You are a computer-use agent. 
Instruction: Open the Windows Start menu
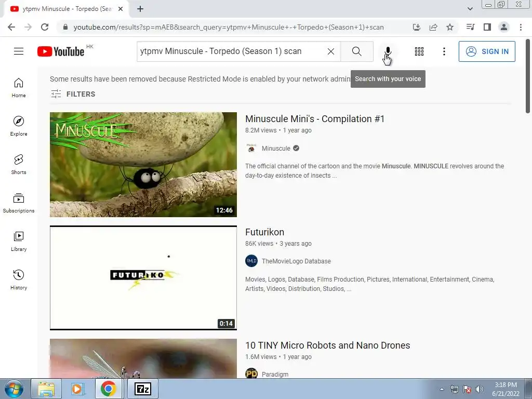(14, 389)
